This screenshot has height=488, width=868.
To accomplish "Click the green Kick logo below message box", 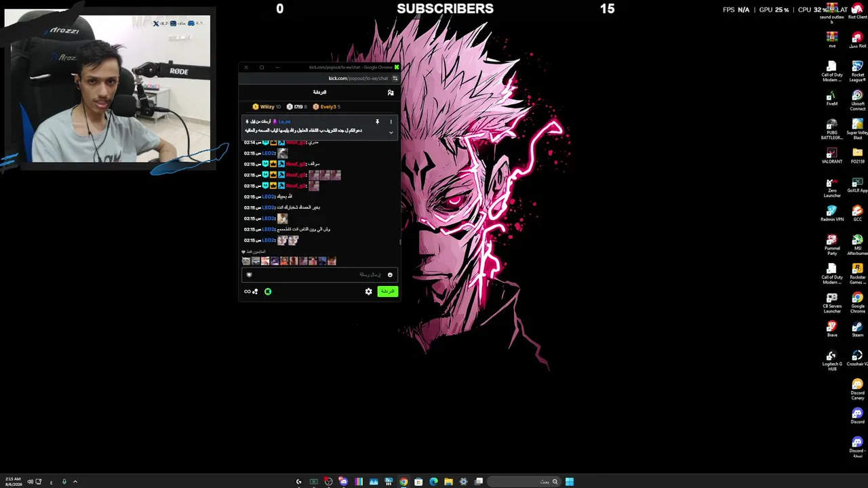I will pyautogui.click(x=268, y=291).
